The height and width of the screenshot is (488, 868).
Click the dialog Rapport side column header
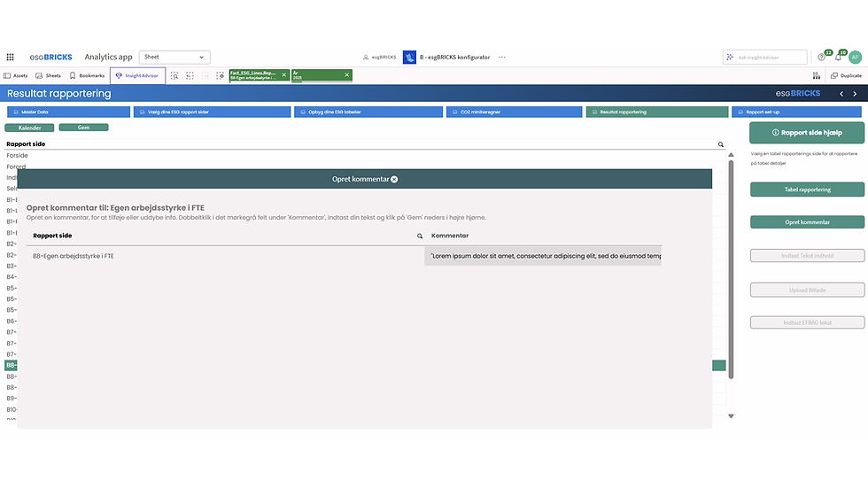(x=52, y=236)
